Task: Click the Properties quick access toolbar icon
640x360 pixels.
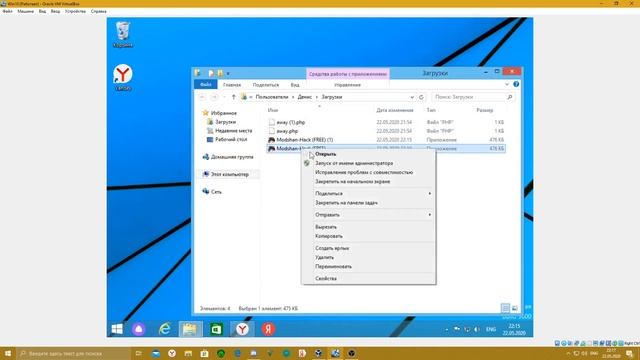Action: [x=211, y=73]
